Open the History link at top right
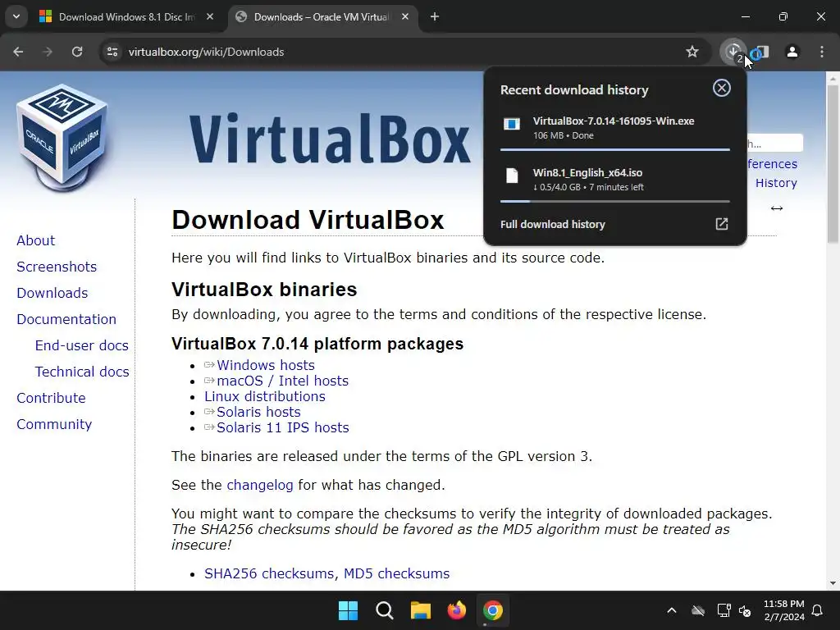 pos(776,183)
